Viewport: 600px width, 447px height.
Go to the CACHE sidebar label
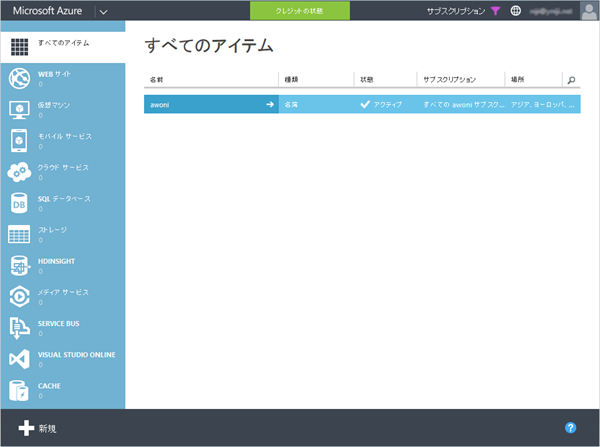click(49, 386)
